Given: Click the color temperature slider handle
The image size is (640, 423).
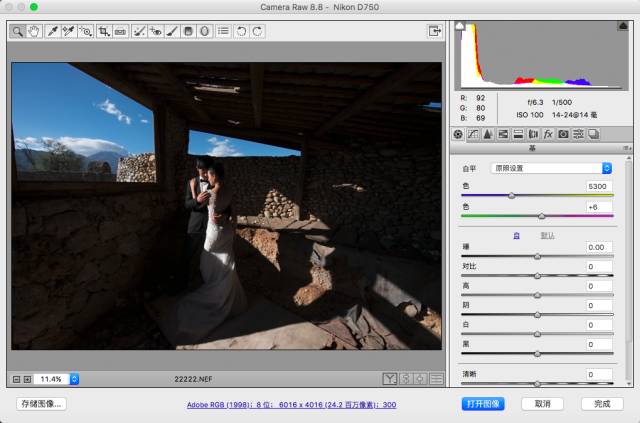Looking at the screenshot, I should [512, 195].
